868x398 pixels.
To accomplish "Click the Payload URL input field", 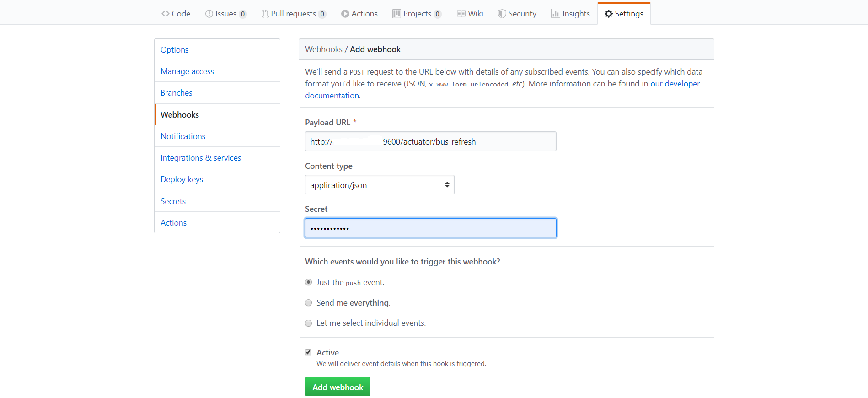I will (431, 141).
